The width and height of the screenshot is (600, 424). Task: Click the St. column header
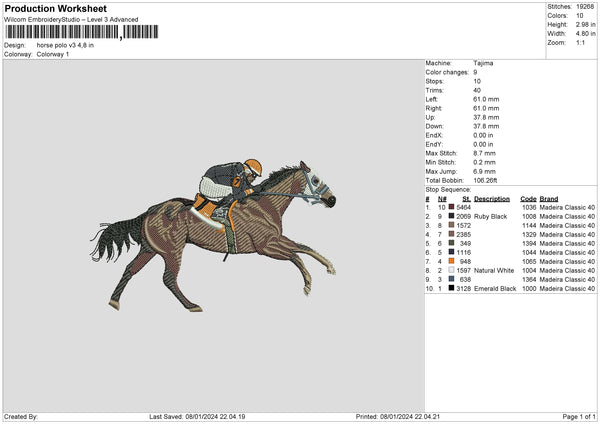pyautogui.click(x=466, y=198)
